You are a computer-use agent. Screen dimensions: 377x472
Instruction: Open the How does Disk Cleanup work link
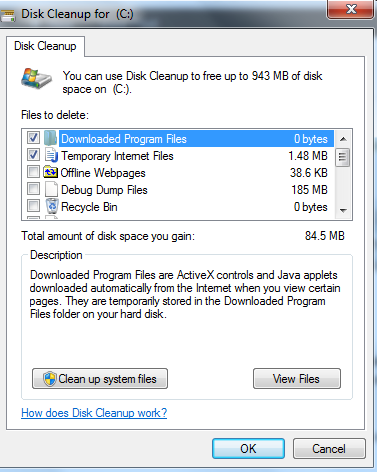(x=94, y=413)
